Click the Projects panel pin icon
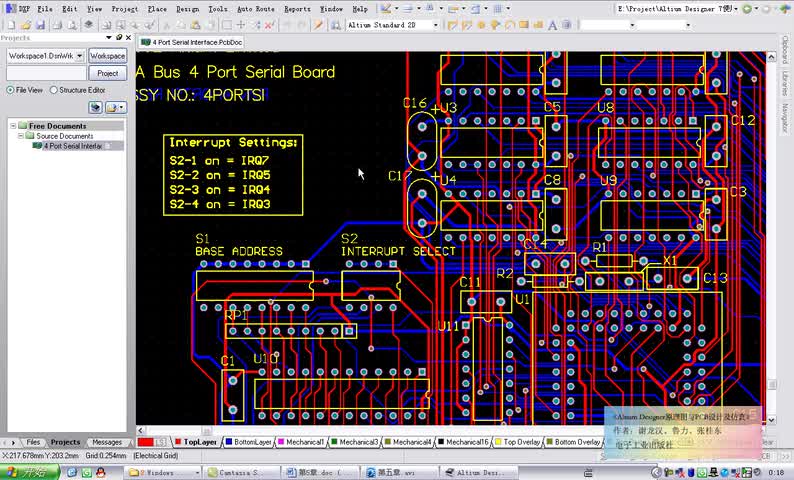 [x=118, y=37]
